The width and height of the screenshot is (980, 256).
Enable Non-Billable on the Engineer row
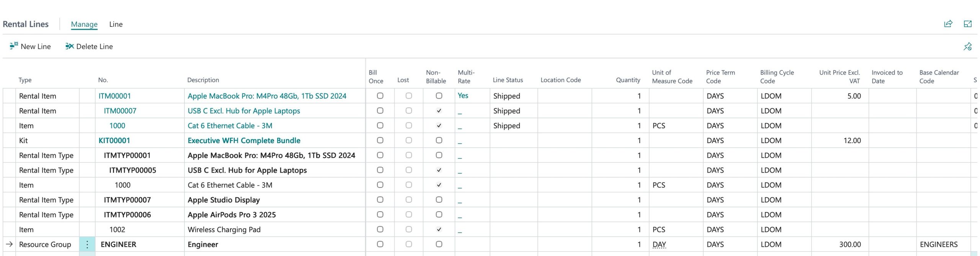pyautogui.click(x=439, y=245)
